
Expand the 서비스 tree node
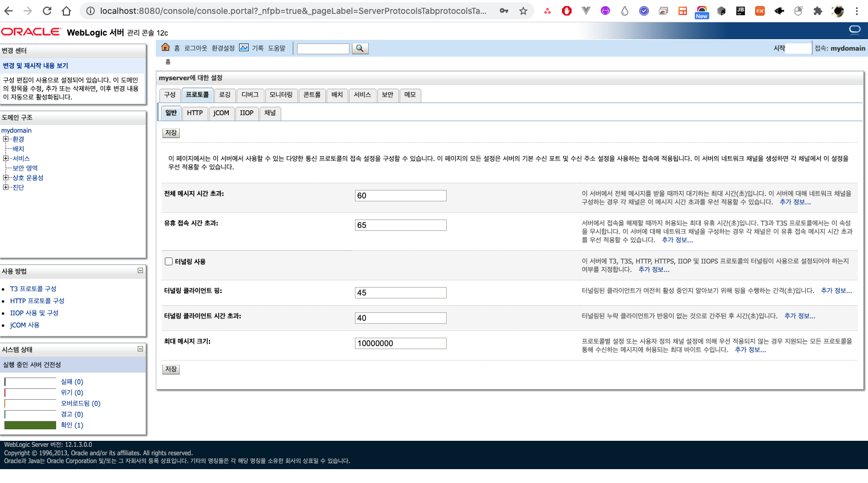(6, 159)
